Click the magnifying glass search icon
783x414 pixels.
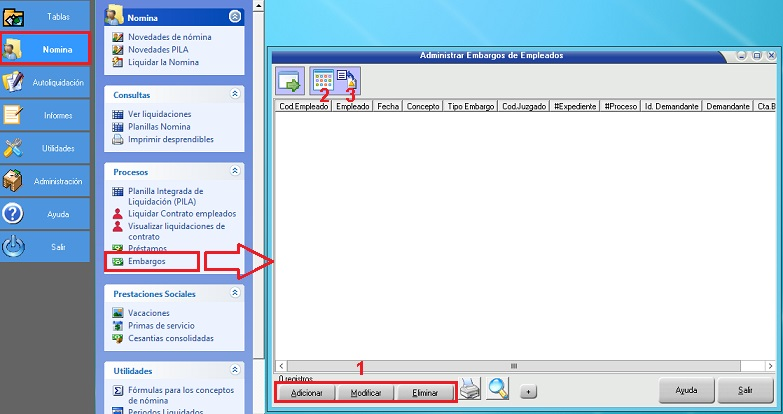[498, 391]
